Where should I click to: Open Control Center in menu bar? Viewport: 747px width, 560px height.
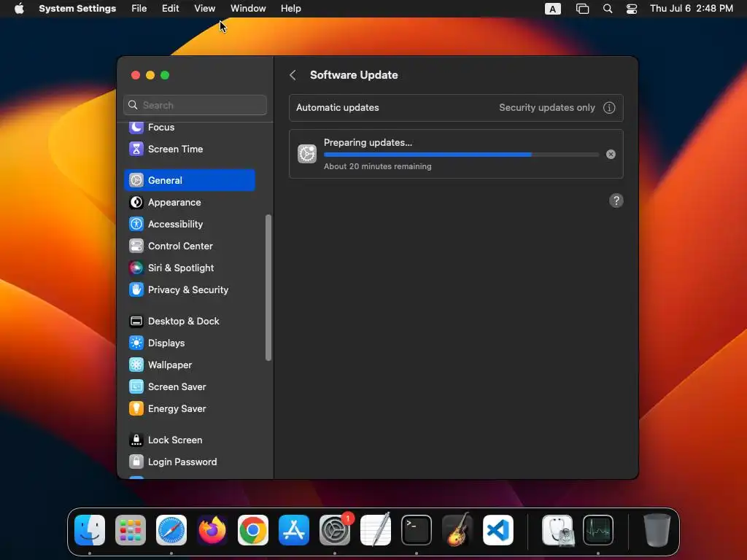[632, 9]
